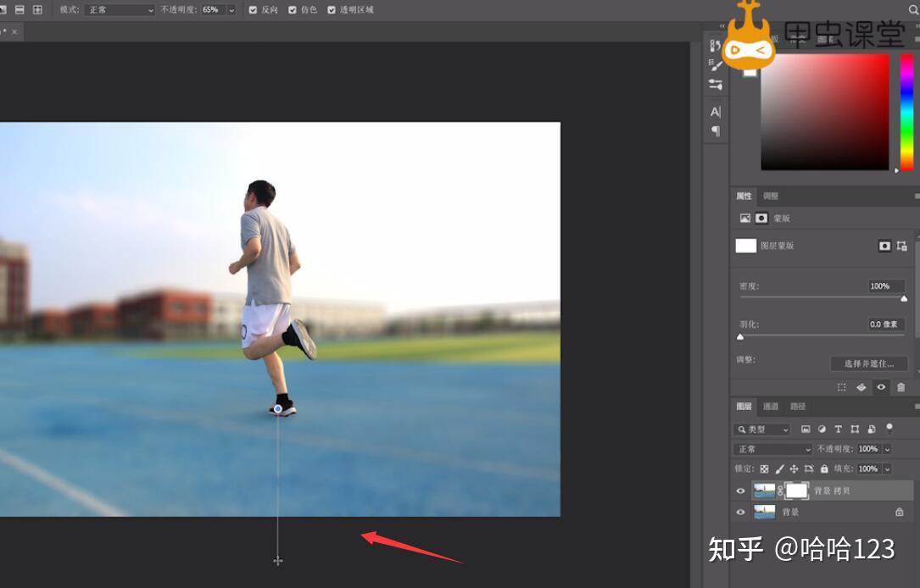Switch to the 通道 tab
The height and width of the screenshot is (588, 920).
click(x=771, y=407)
